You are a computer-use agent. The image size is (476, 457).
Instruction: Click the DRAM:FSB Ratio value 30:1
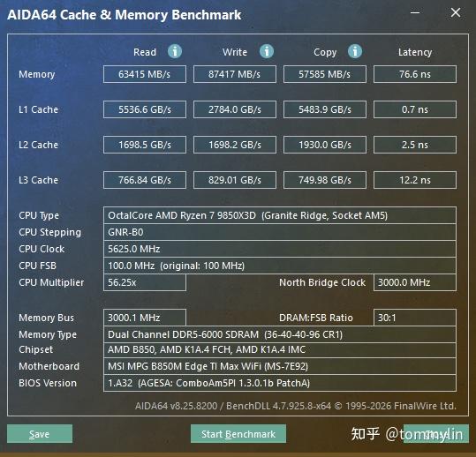(415, 318)
